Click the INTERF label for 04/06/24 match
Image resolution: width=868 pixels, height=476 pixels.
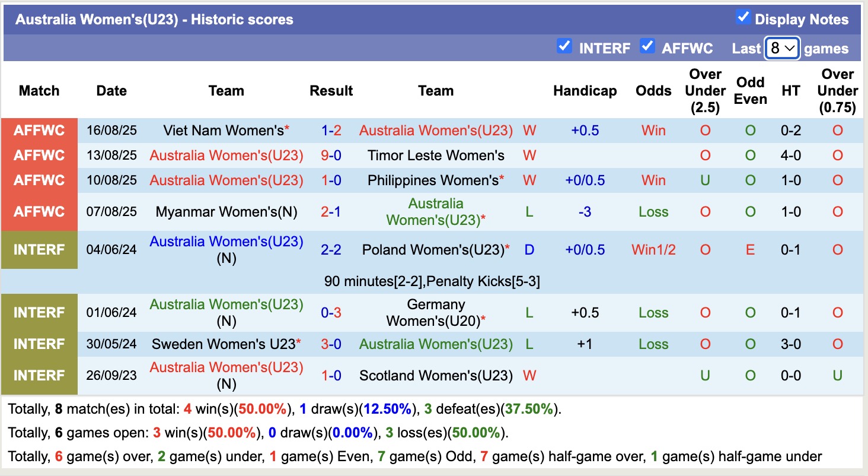39,250
